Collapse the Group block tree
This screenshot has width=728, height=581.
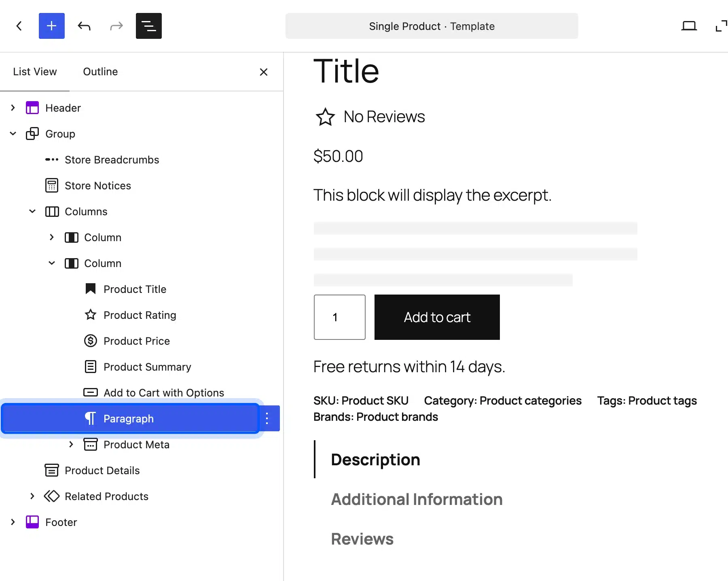click(x=13, y=134)
